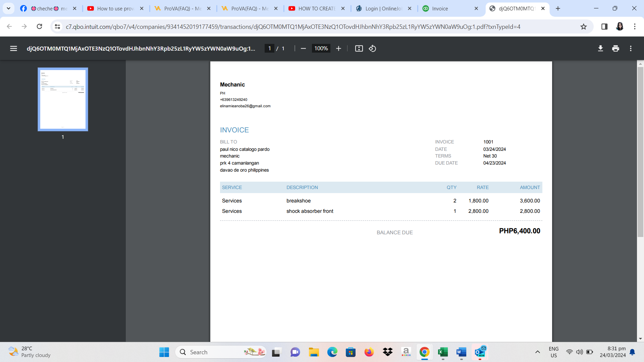Viewport: 644px width, 362px height.
Task: Open Excel from the taskbar
Action: pyautogui.click(x=443, y=352)
